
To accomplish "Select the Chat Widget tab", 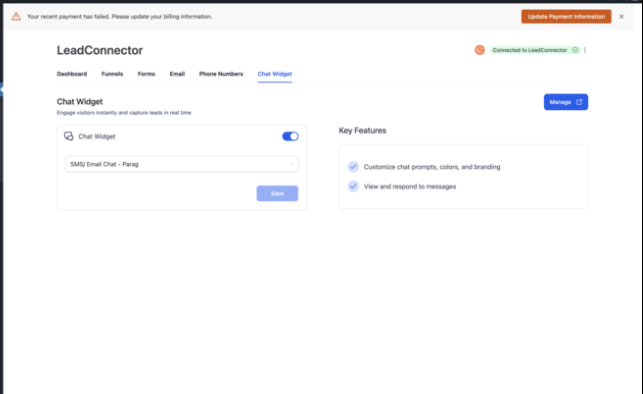I will 275,74.
